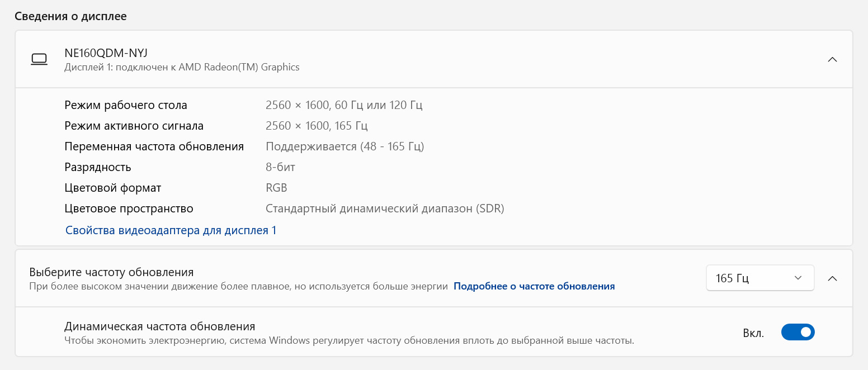
Task: Click the Выберите частоту обновления title
Action: (x=111, y=272)
